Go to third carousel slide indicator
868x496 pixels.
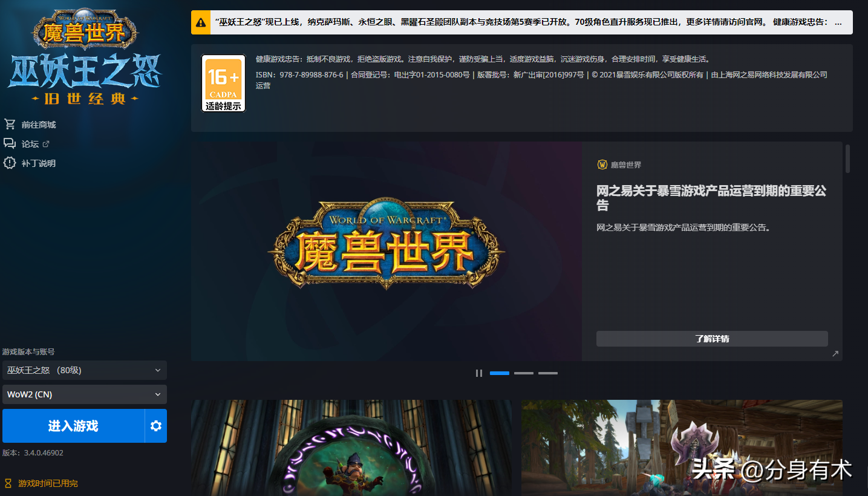[x=548, y=373]
